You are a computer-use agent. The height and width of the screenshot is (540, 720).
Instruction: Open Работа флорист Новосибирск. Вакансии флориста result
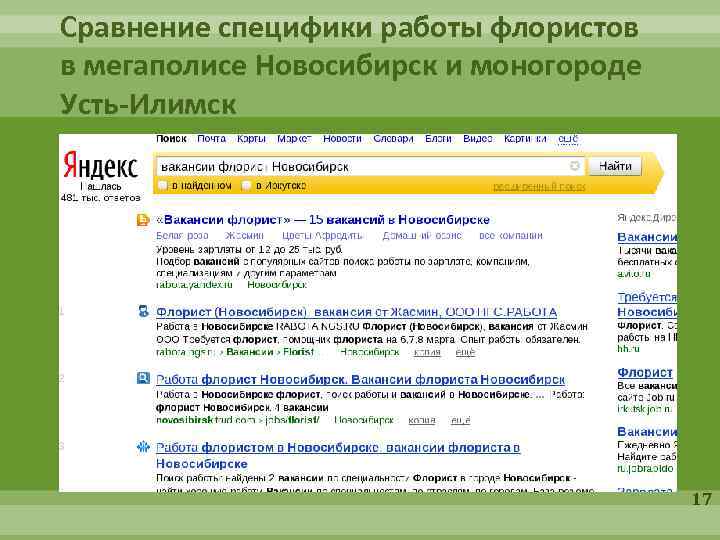[x=360, y=380]
